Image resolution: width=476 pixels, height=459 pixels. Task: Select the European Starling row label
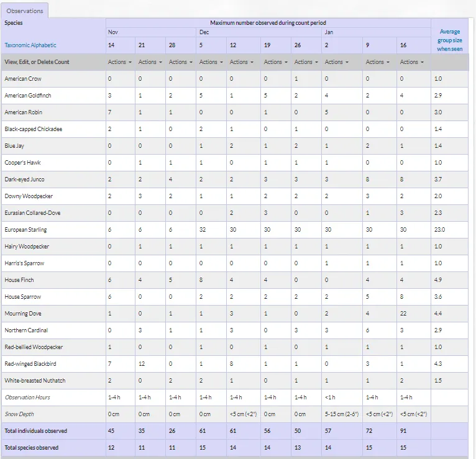coord(26,230)
